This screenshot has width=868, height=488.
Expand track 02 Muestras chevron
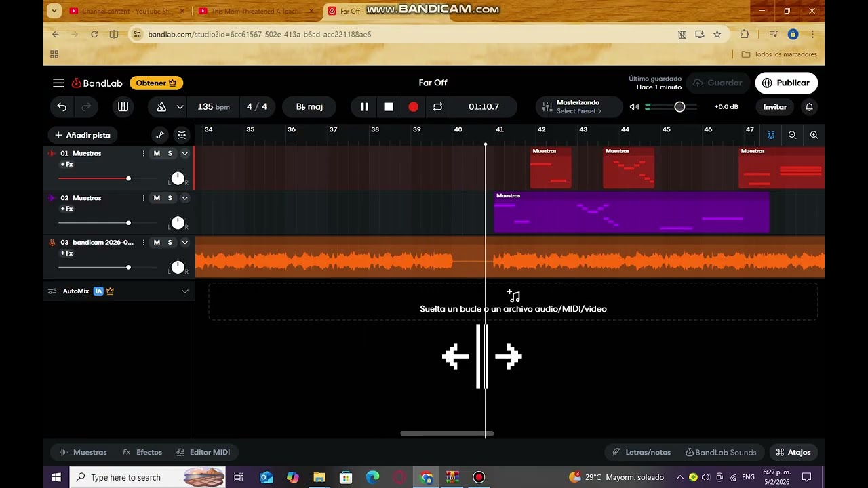click(184, 198)
